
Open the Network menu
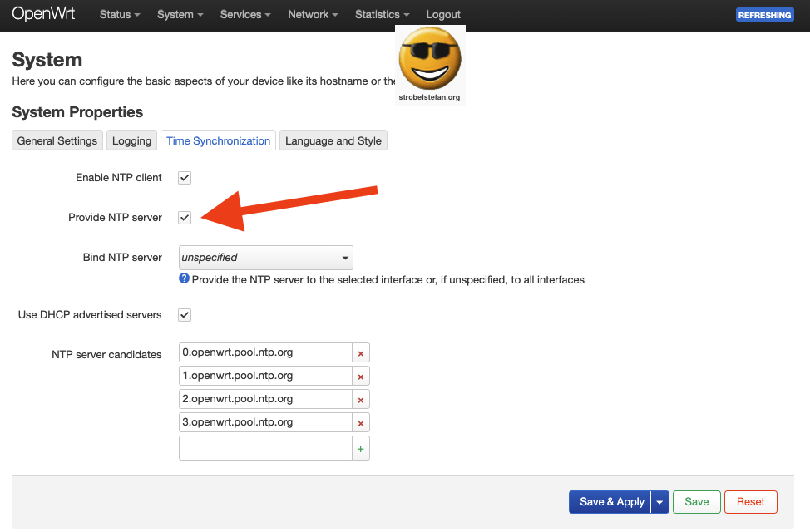[x=313, y=15]
